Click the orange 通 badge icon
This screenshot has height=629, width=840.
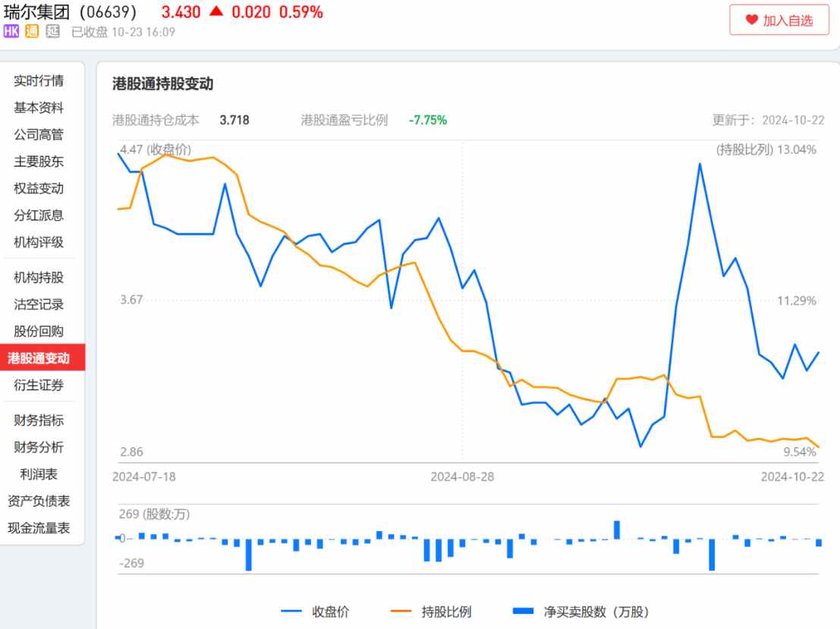click(x=32, y=31)
